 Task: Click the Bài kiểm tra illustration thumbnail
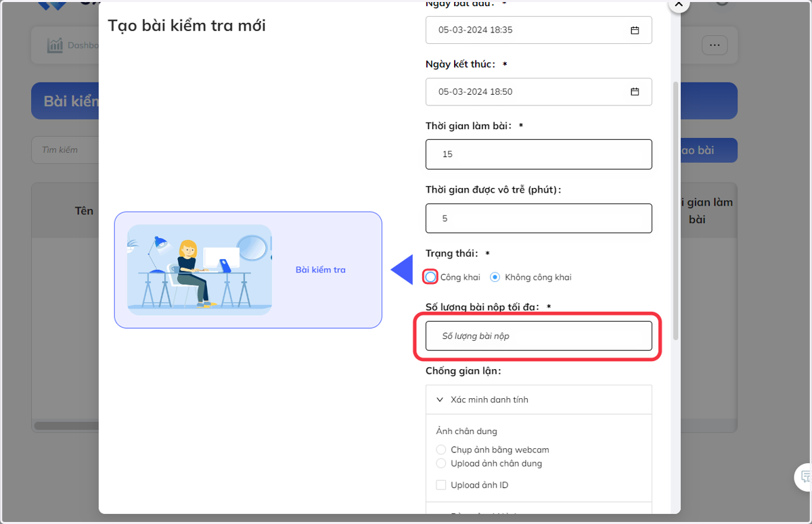[x=200, y=270]
